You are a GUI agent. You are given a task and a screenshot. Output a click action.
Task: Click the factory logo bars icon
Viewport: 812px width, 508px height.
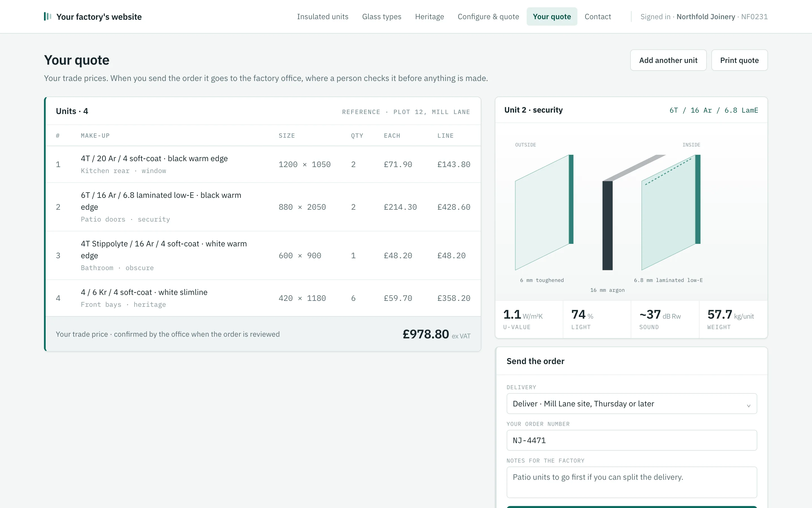tap(47, 16)
